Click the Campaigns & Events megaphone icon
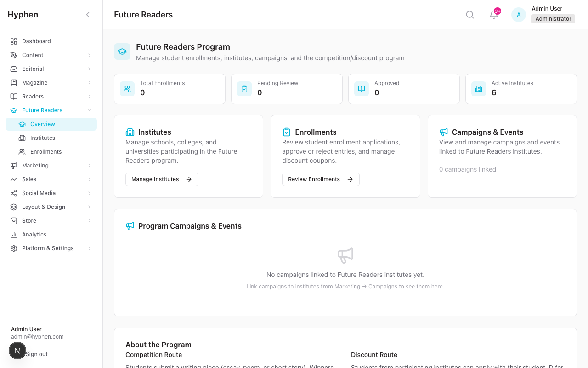 click(x=443, y=132)
